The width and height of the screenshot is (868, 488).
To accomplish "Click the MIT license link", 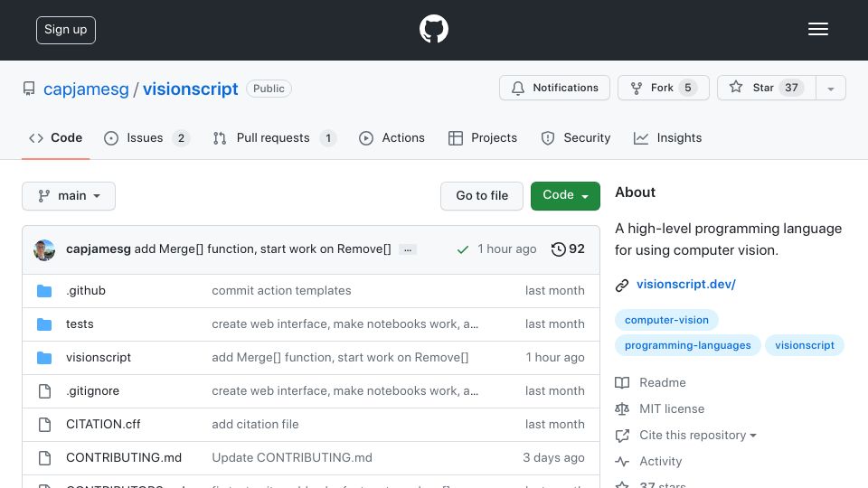I will (x=672, y=408).
